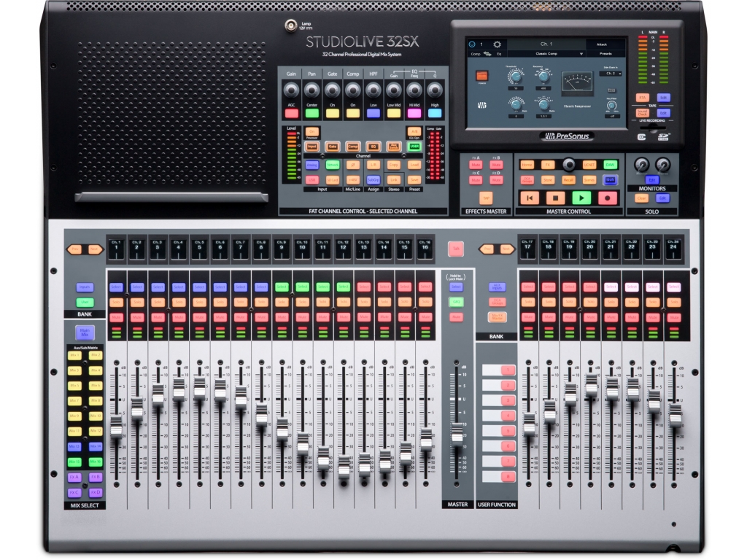Push the green DAW mode button
This screenshot has width=747, height=560.
pos(610,165)
